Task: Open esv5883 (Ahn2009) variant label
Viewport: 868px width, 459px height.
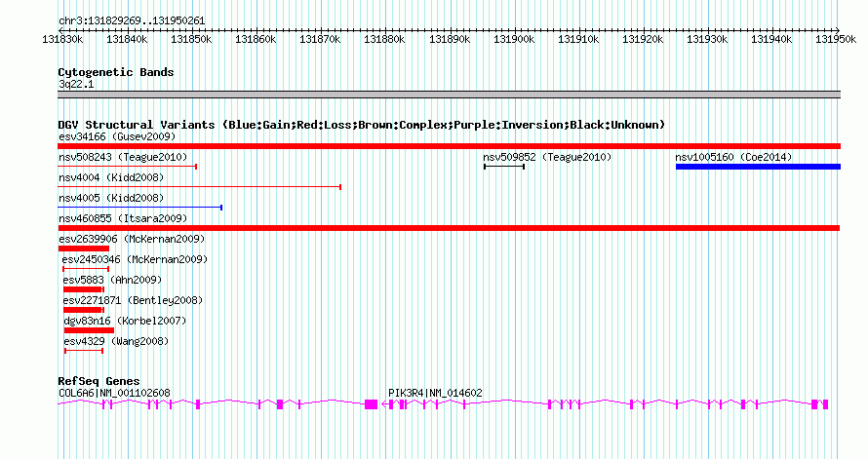Action: point(112,280)
